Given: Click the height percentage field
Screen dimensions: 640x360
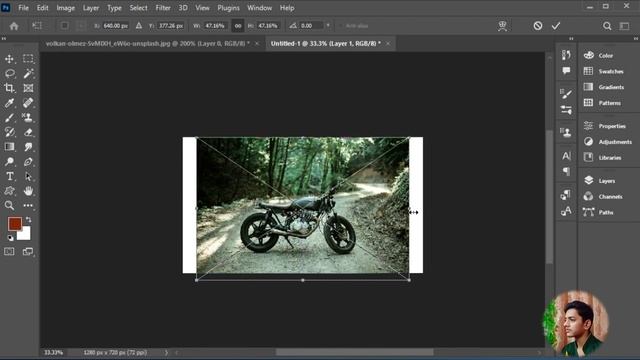Looking at the screenshot, I should [x=268, y=26].
